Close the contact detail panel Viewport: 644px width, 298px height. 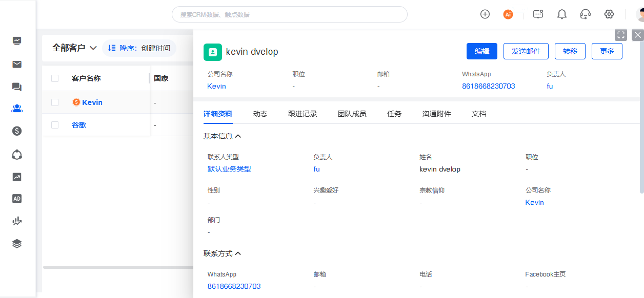[x=637, y=35]
